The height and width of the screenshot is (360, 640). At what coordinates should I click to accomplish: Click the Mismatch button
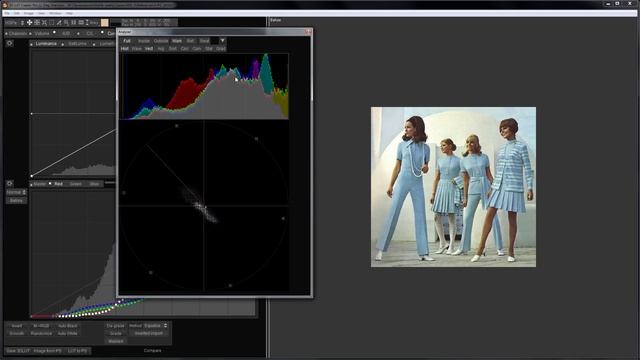point(116,341)
